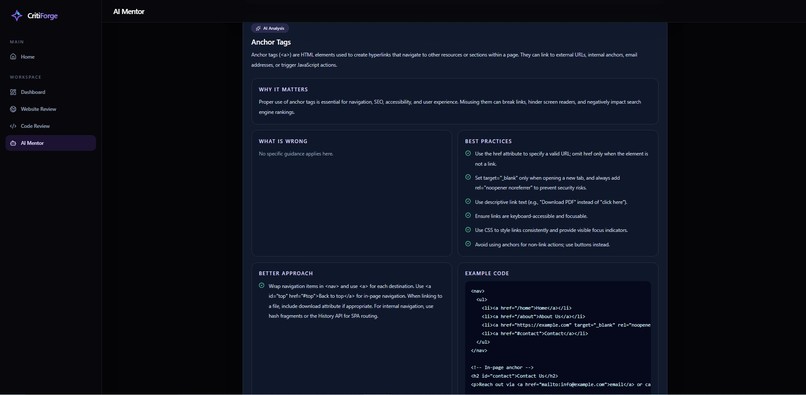Click check icon beside 'Set target="_blank"'
The width and height of the screenshot is (806, 395).
coord(468,177)
